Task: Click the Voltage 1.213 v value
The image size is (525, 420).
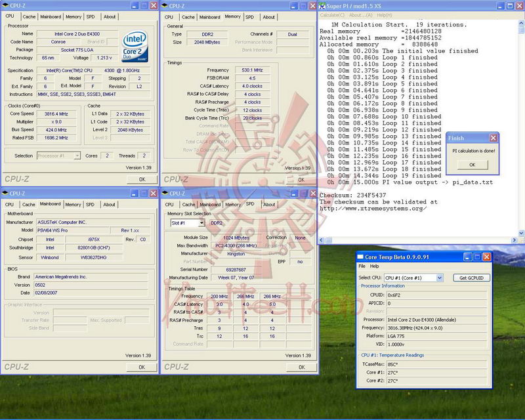Action: 104,58
